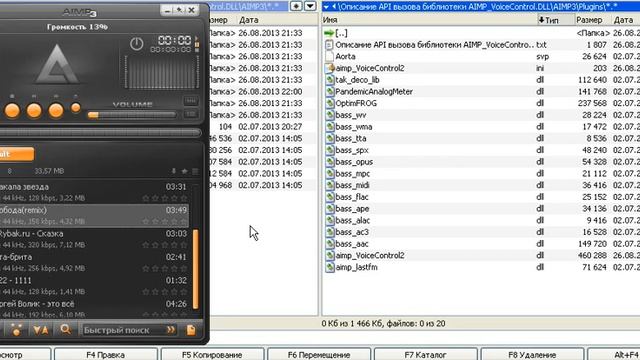Screen dimensions: 640x360
Task: Click the 00:00 time display in AIMP
Action: 174,40
